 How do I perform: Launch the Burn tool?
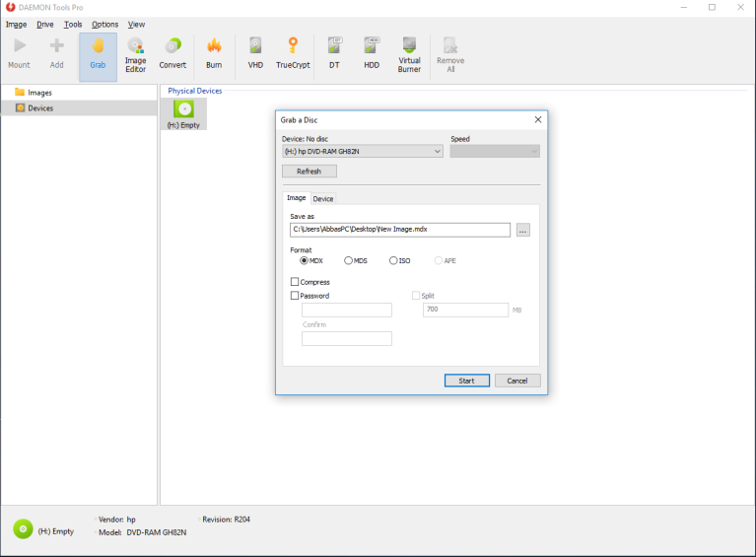pyautogui.click(x=214, y=54)
